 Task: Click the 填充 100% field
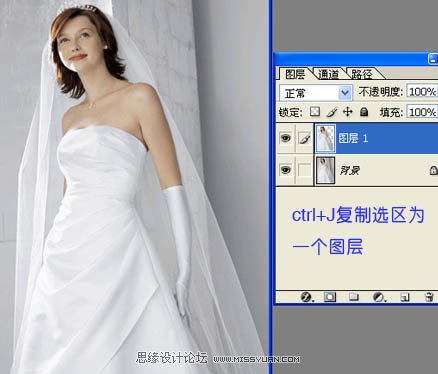pos(422,112)
